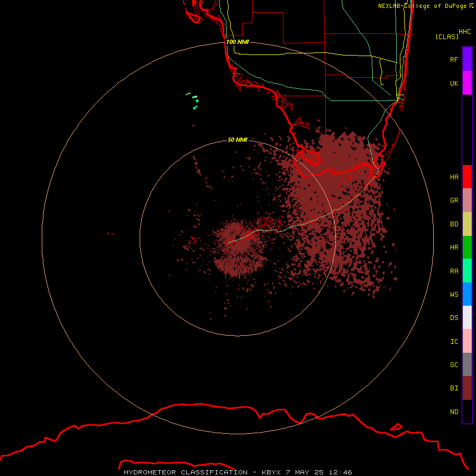The width and height of the screenshot is (476, 476).
Task: Click the 50 NMI range ring label
Action: (237, 140)
